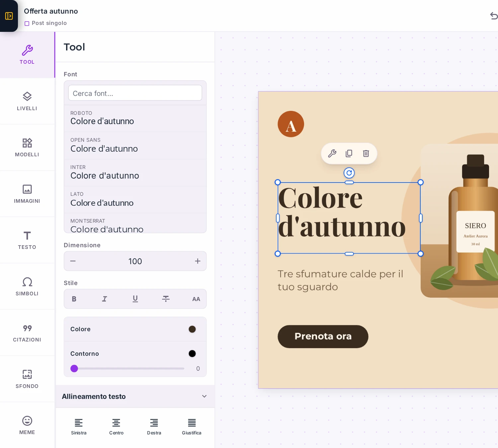Select the Tool sidebar tab
The width and height of the screenshot is (498, 448).
tap(27, 55)
